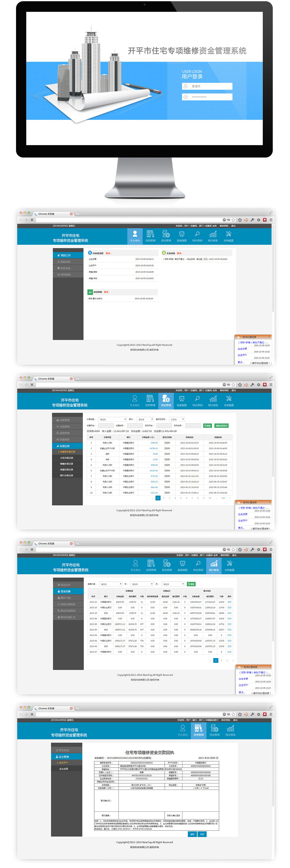Click vertical scrollbar of payment receipt browser window
Viewport: 290px width, 868px height.
pos(273,762)
